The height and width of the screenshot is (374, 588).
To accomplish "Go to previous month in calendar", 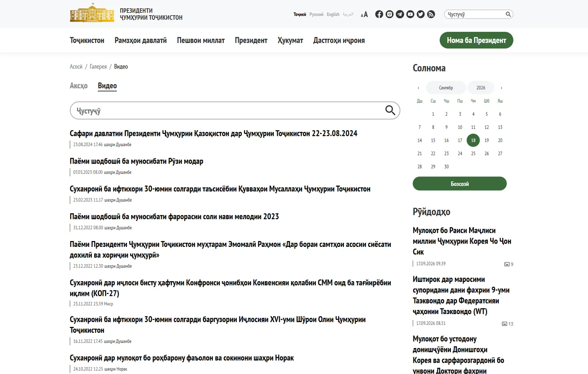I will click(x=418, y=88).
